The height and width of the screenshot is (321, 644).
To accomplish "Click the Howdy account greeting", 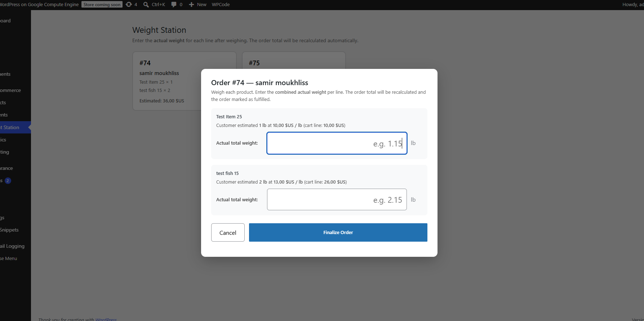I will (x=633, y=5).
